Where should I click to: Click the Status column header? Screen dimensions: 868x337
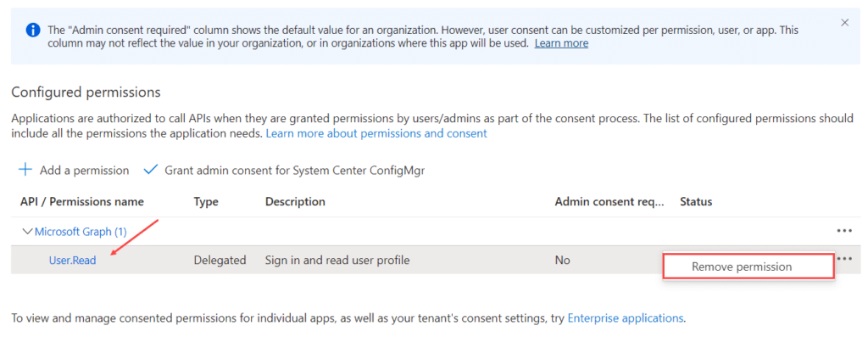[x=696, y=202]
